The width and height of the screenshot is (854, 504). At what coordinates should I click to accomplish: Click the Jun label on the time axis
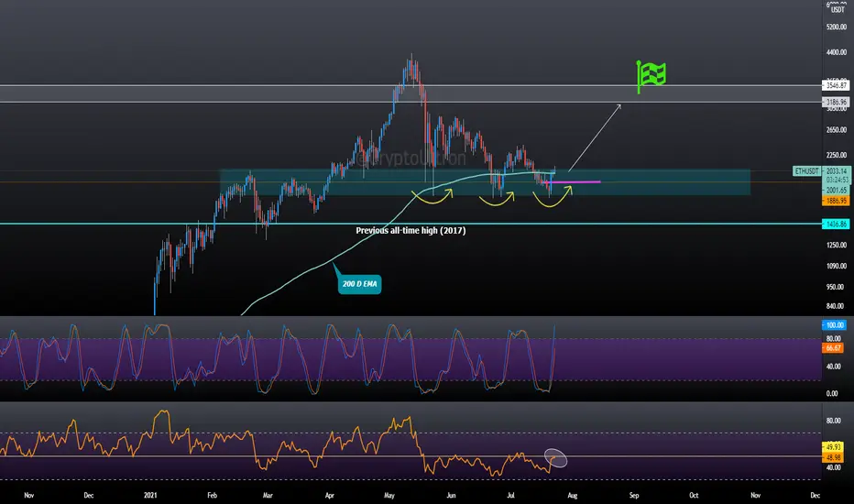[x=451, y=495]
